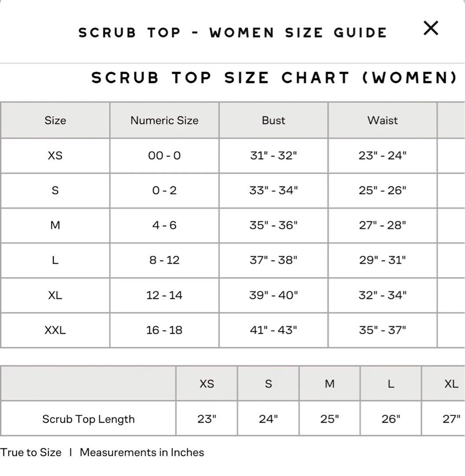
Task: Click the 23" scrub top length value
Action: click(207, 419)
